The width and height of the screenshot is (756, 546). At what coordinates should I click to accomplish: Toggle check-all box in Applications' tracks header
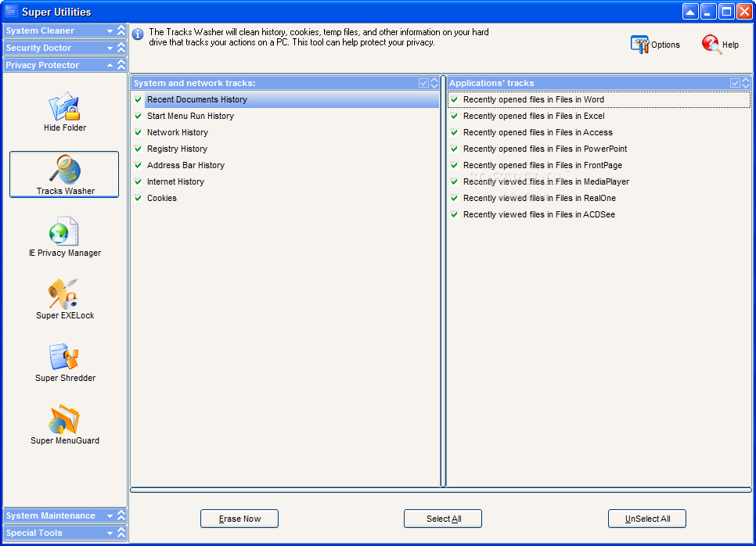pyautogui.click(x=735, y=83)
